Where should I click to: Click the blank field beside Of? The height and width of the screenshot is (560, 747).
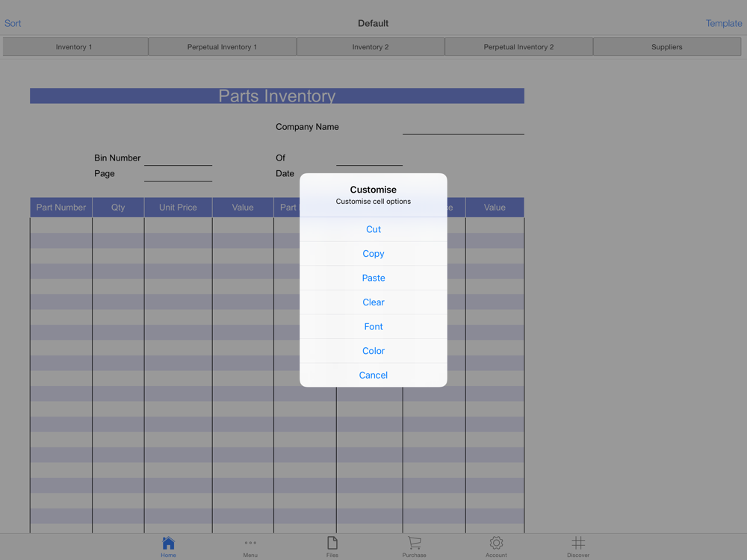(369, 158)
